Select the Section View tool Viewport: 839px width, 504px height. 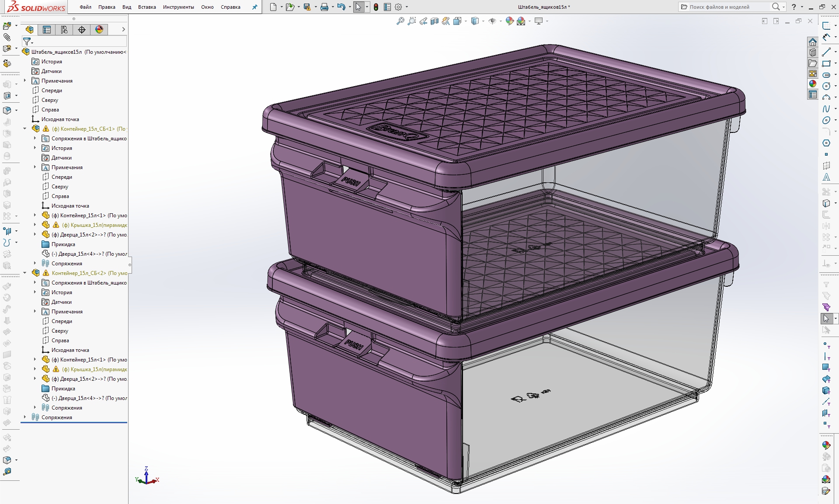(434, 21)
